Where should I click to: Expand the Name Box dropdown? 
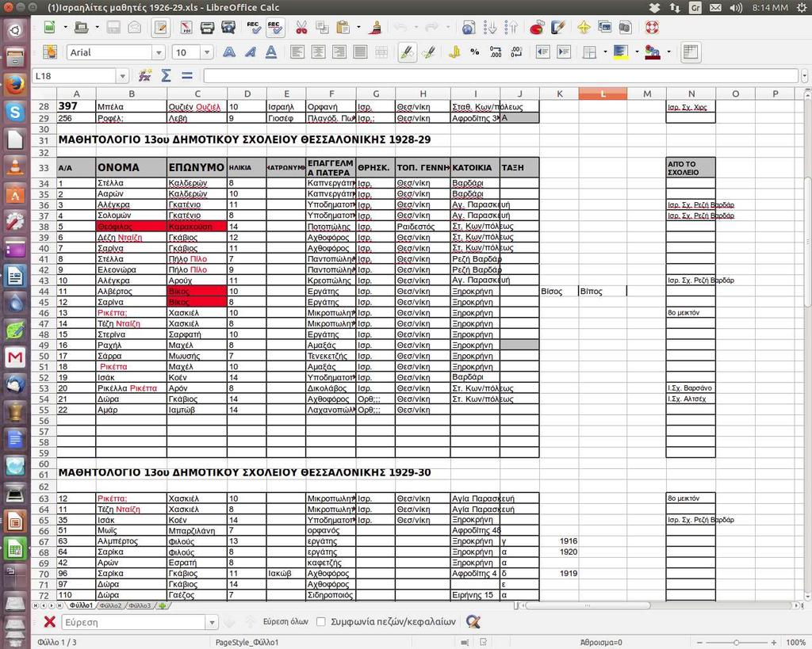(122, 76)
